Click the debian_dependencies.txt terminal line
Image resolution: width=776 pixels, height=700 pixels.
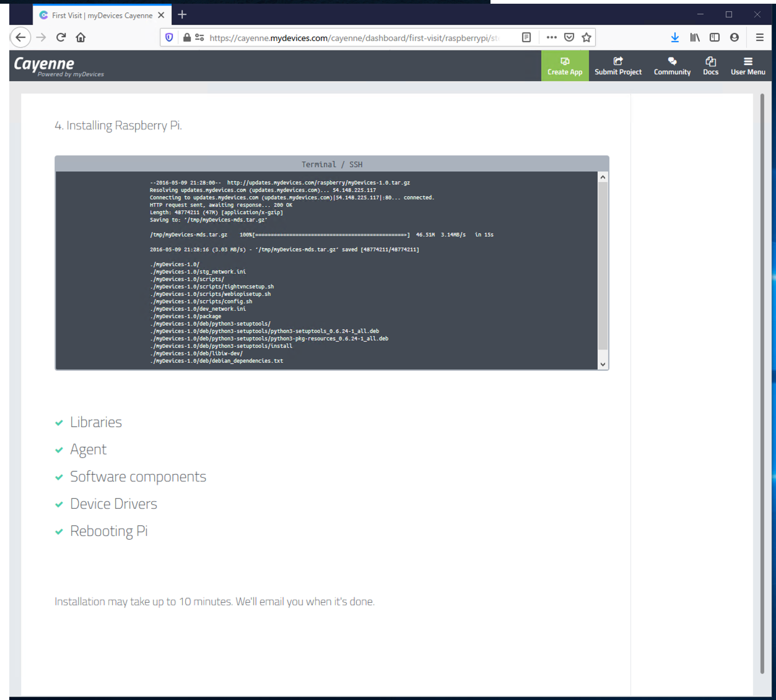(216, 361)
